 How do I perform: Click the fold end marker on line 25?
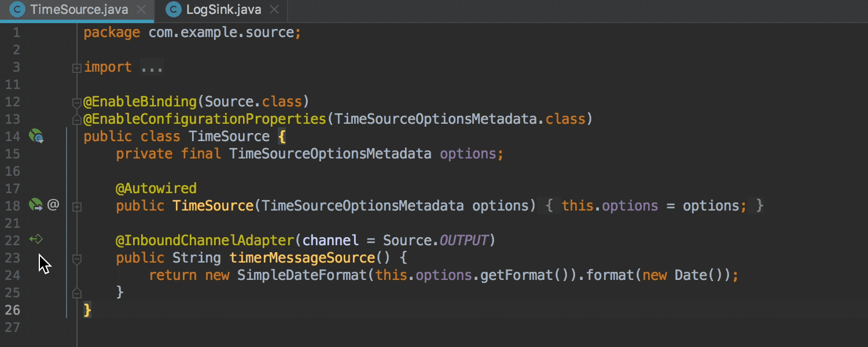pos(76,293)
